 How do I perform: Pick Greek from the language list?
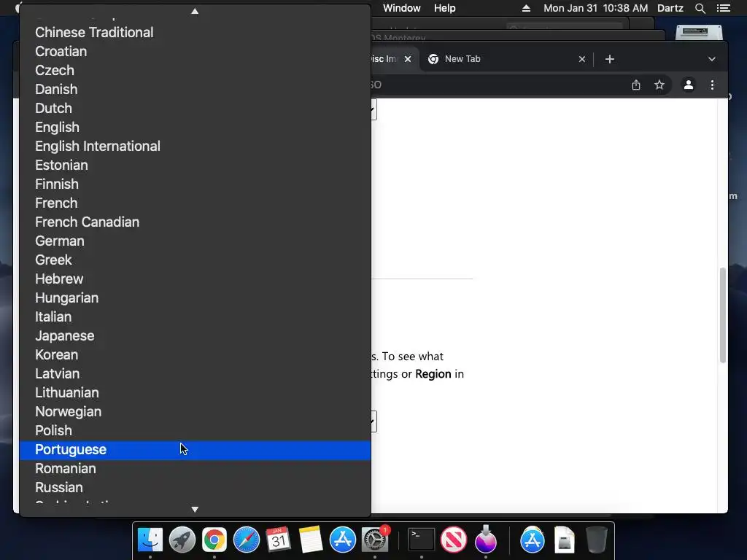[x=195, y=260]
